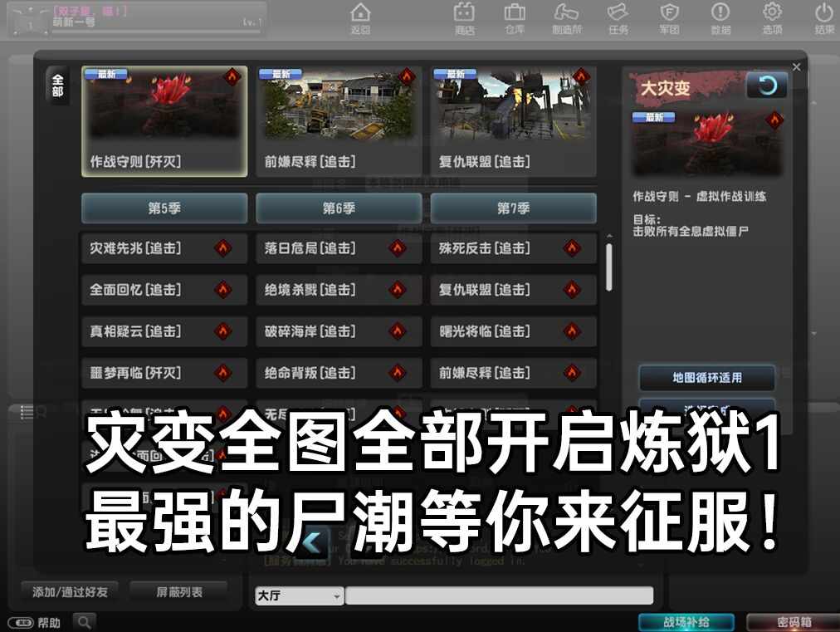Select the 复仇联盟[追击] featured thumbnail
This screenshot has width=840, height=632.
513,121
